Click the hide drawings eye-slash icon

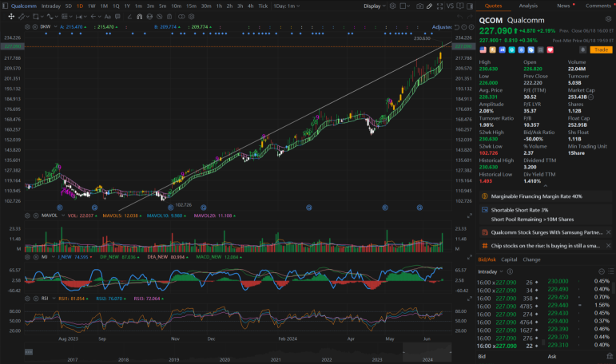(x=160, y=17)
